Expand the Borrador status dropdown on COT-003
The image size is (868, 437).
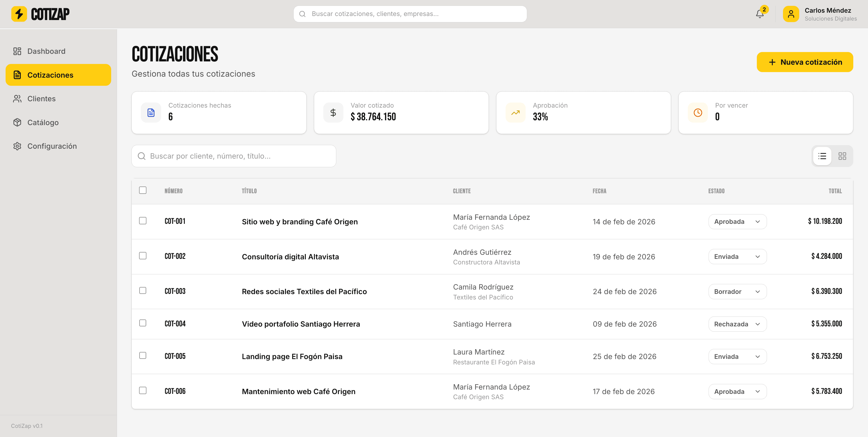coord(737,291)
